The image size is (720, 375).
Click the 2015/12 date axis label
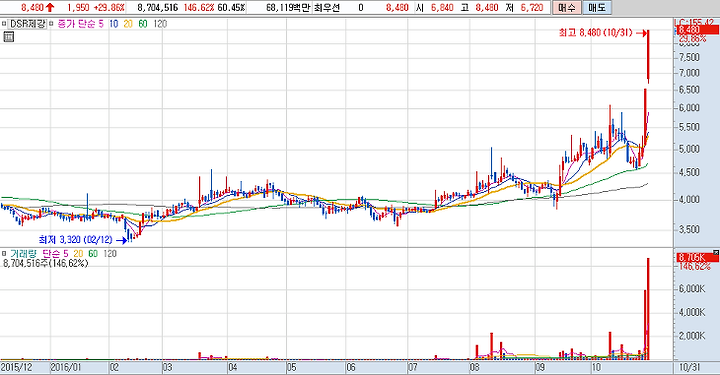(17, 367)
